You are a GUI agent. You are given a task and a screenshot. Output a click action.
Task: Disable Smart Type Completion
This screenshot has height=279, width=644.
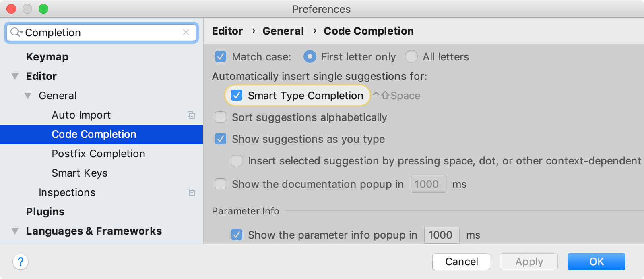point(237,96)
